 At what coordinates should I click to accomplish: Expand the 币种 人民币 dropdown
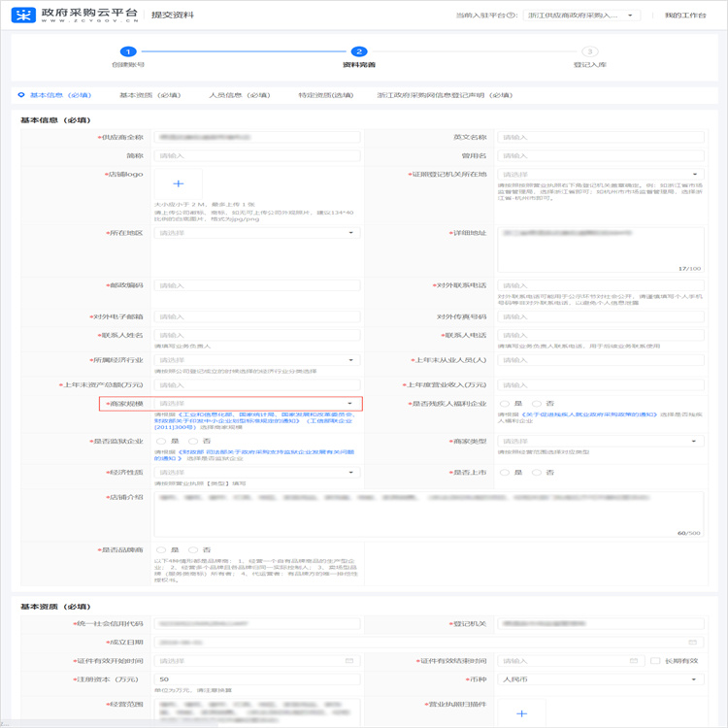[x=600, y=679]
